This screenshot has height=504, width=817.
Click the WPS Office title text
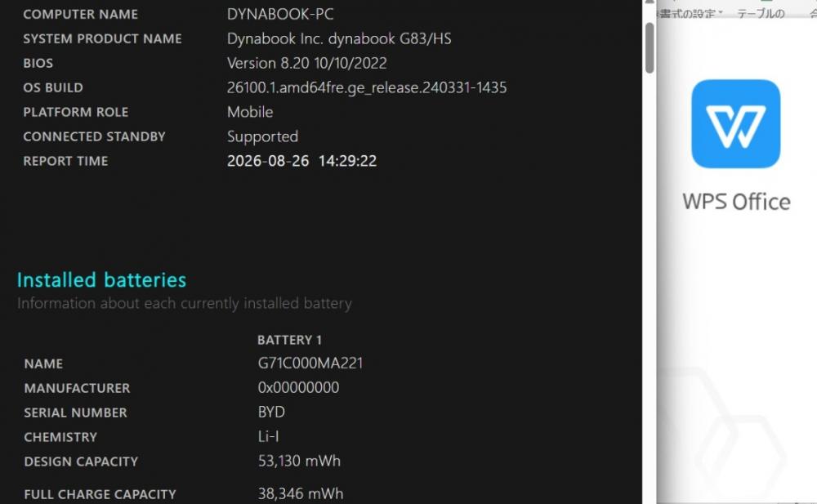pyautogui.click(x=736, y=202)
